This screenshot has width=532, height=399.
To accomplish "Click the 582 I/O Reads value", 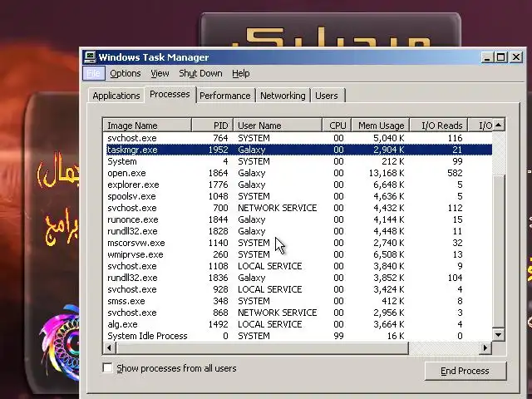I will [x=455, y=173].
